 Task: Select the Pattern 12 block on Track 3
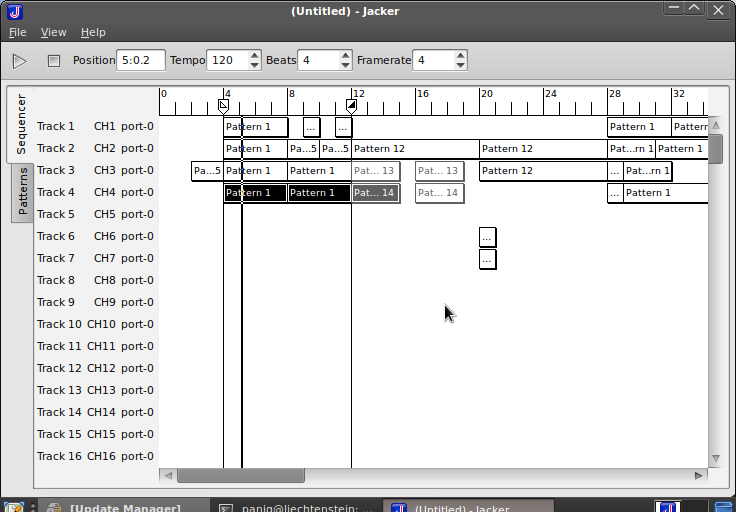pyautogui.click(x=543, y=171)
